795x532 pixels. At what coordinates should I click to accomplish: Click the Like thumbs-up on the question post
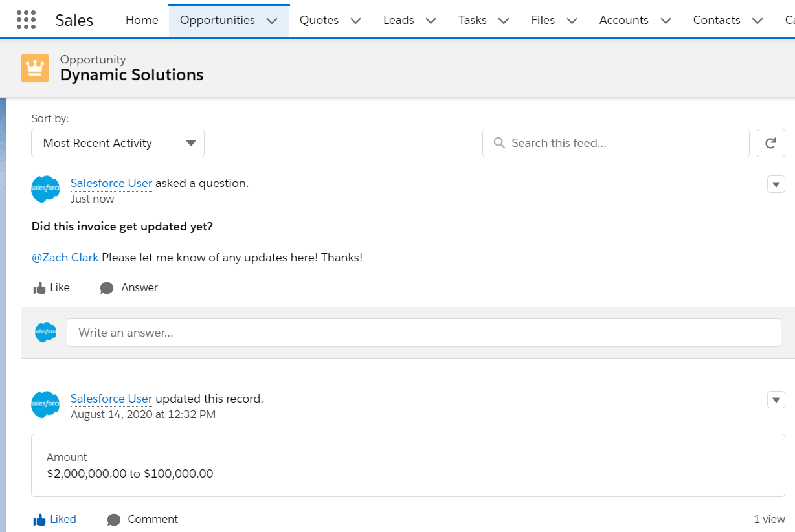39,288
